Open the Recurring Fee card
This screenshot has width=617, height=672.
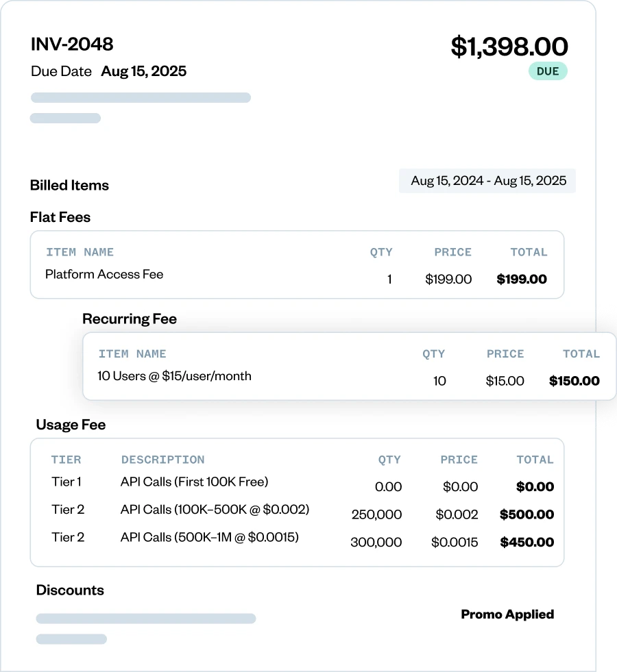[x=130, y=319]
